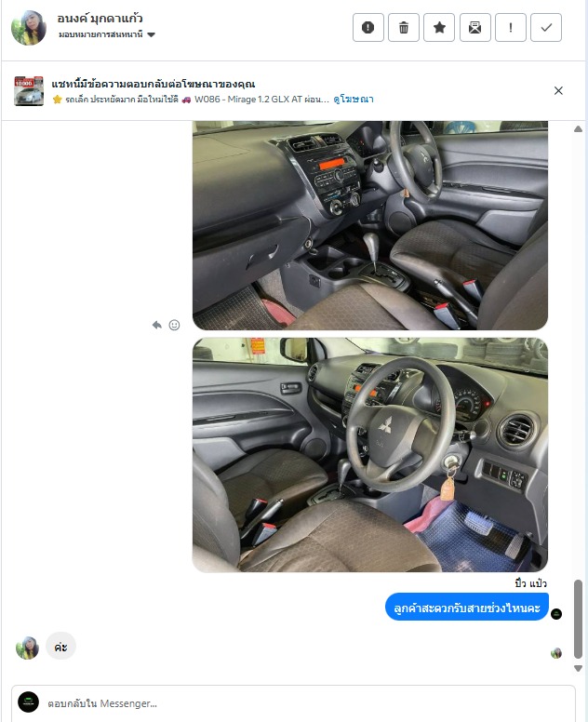This screenshot has width=588, height=722.
Task: Open the Mirage ad thumbnail image
Action: tap(29, 91)
